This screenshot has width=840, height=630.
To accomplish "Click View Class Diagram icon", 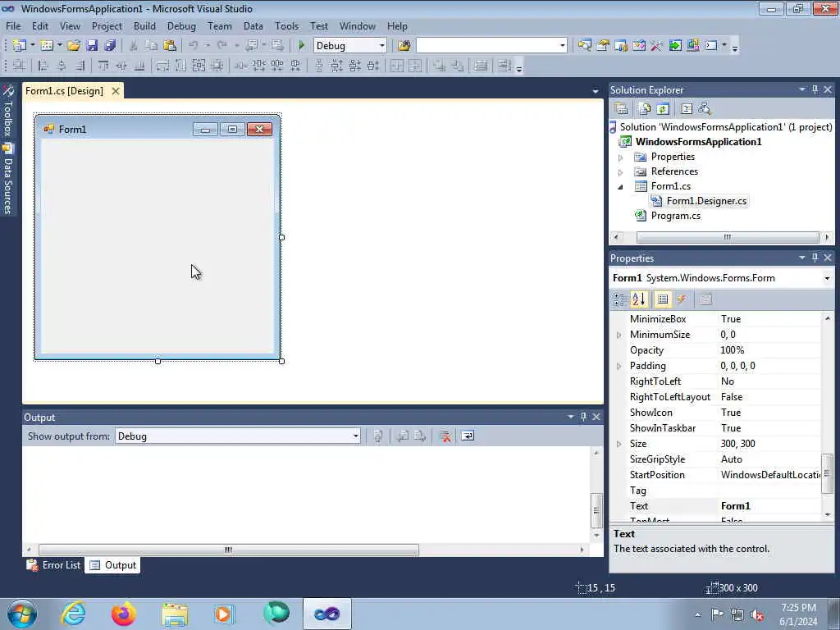I will coord(705,109).
